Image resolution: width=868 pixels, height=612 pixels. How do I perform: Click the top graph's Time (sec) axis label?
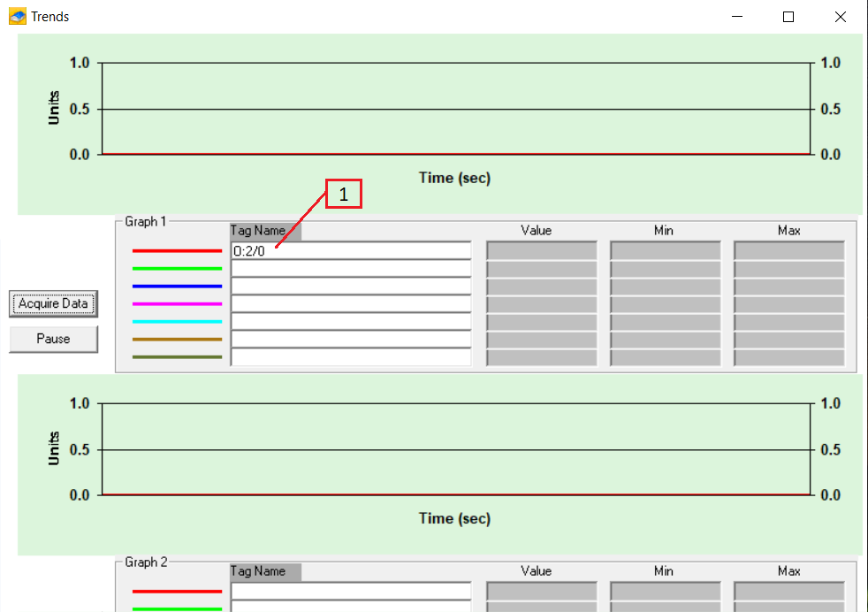pyautogui.click(x=454, y=178)
